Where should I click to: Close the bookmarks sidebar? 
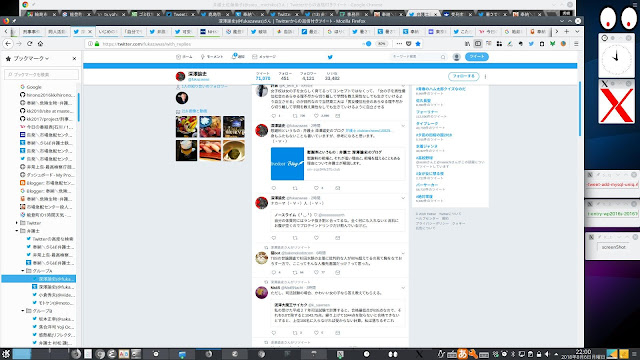tap(74, 58)
